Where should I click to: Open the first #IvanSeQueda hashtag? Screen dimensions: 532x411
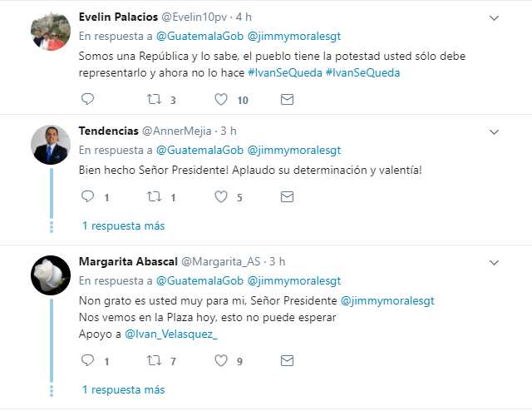pyautogui.click(x=285, y=72)
